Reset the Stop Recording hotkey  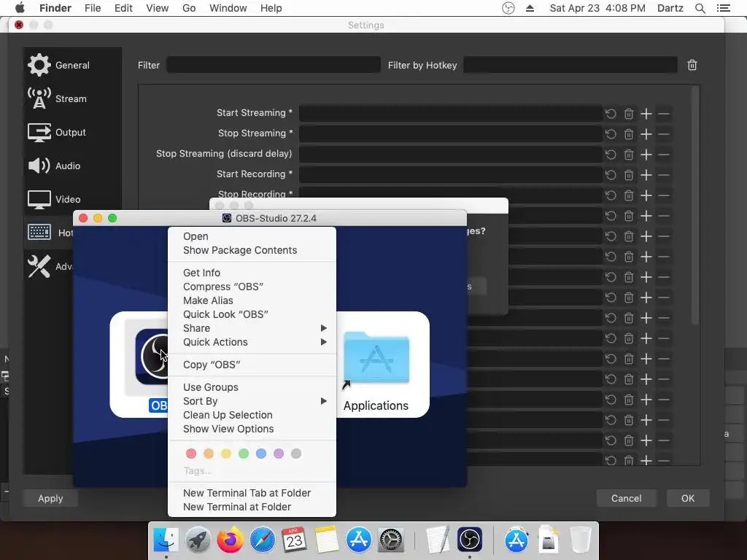611,195
